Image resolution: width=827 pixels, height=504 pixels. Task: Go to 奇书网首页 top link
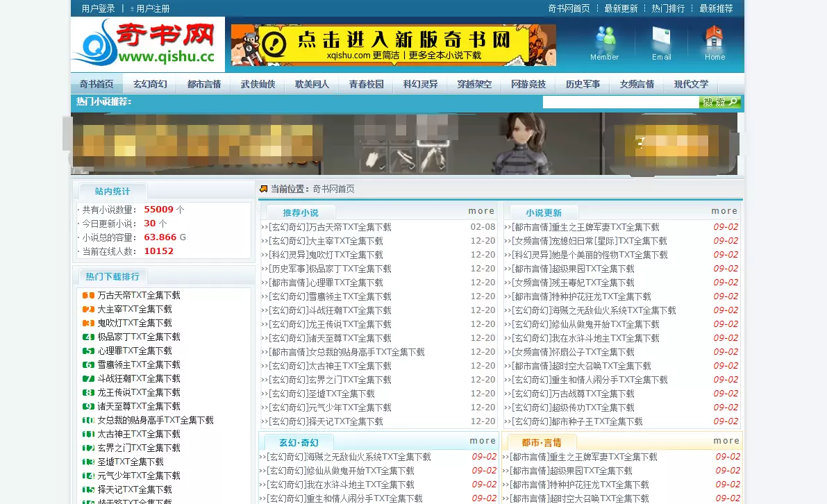click(569, 8)
